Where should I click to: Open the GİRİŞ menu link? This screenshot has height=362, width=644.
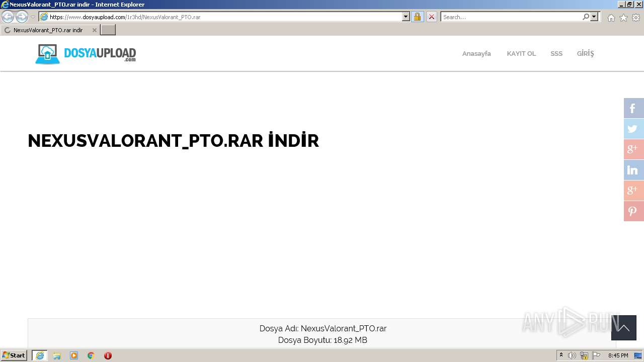pos(585,53)
